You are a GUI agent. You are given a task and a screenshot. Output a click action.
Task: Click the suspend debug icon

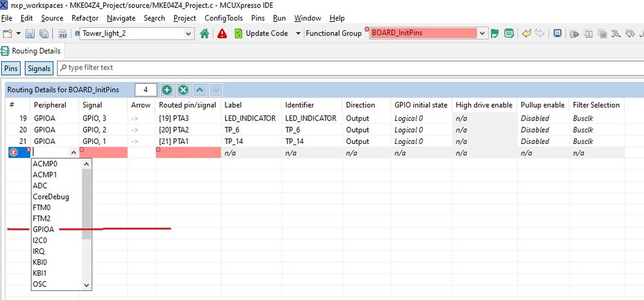tap(589, 34)
